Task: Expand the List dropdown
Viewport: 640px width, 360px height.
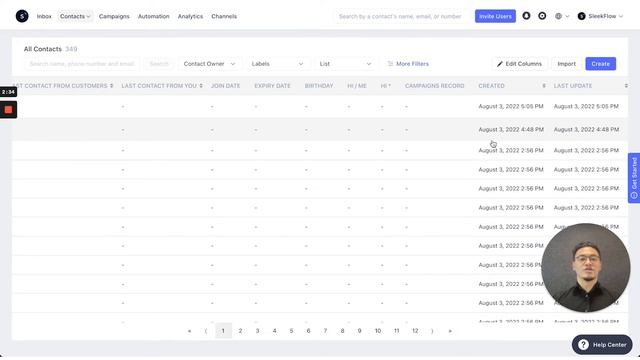Action: [345, 64]
